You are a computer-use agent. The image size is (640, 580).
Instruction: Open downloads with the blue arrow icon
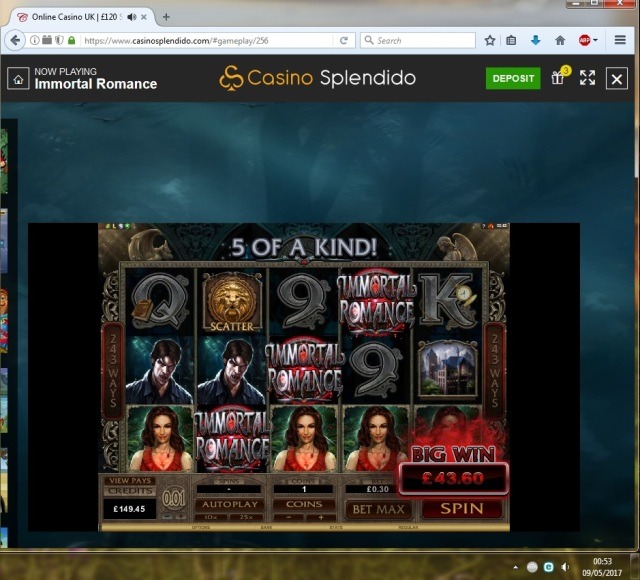point(536,40)
